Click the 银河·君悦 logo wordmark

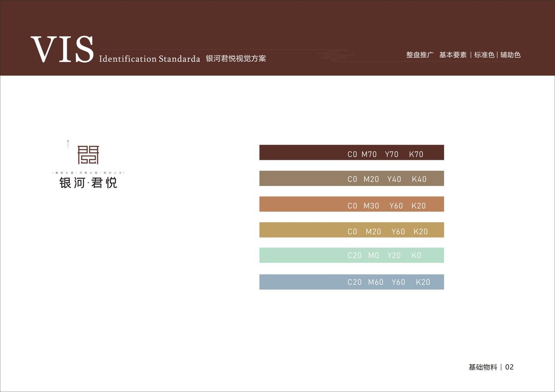point(88,183)
